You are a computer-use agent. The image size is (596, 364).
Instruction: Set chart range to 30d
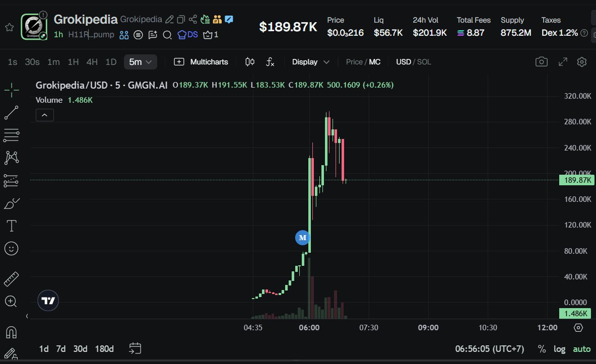[x=80, y=349]
